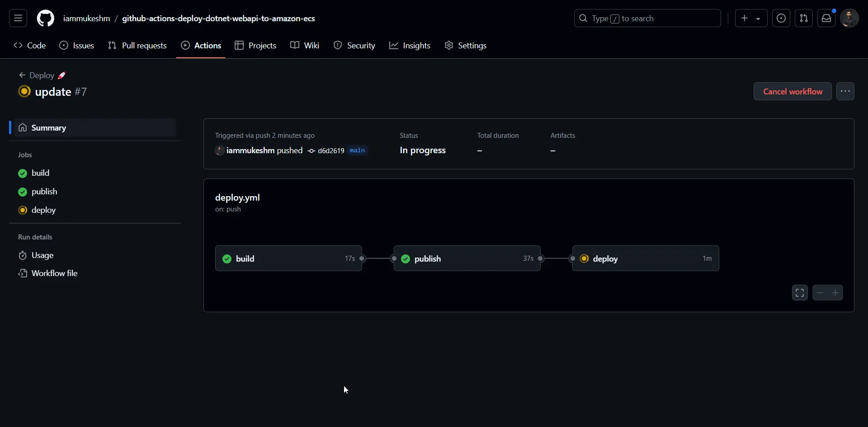The image size is (868, 427).
Task: Zoom in the workflow graph
Action: (x=835, y=293)
